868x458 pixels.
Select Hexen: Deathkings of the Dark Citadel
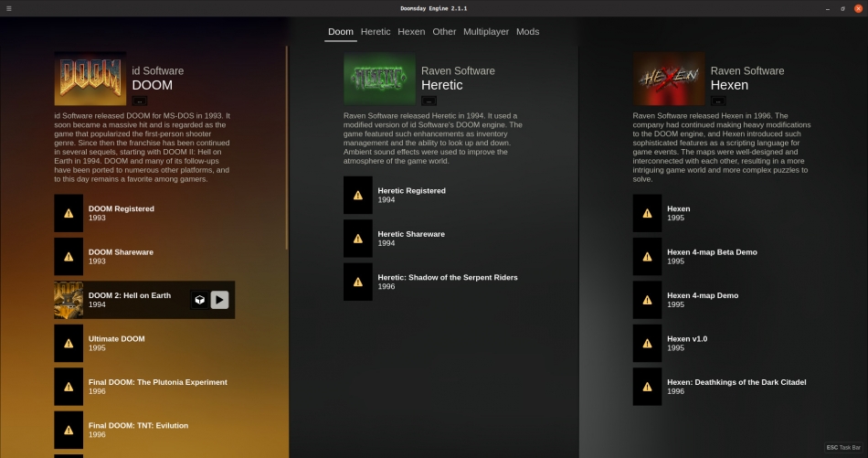(723, 387)
